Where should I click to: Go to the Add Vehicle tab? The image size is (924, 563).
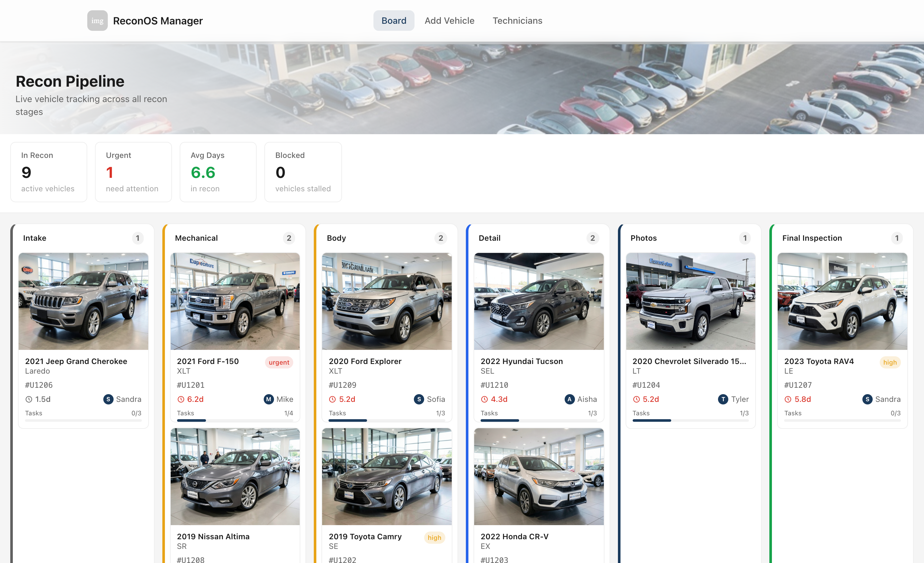449,21
